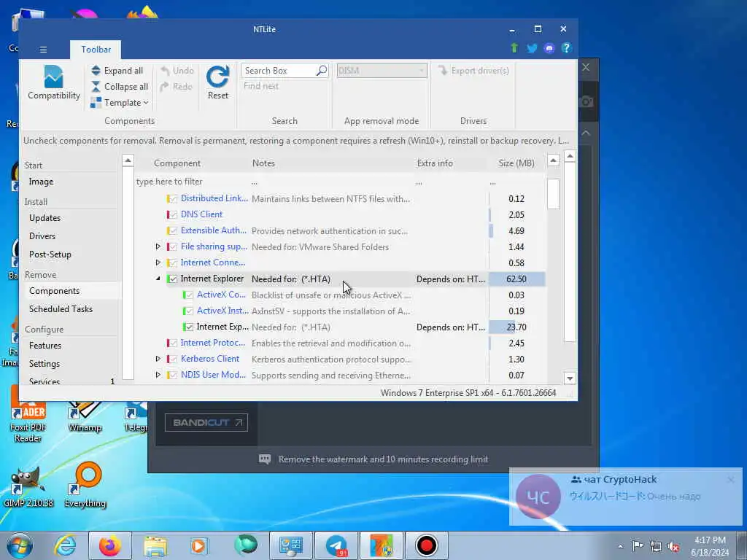The height and width of the screenshot is (560, 747).
Task: Collapse the Internet Explorer node
Action: click(x=158, y=279)
